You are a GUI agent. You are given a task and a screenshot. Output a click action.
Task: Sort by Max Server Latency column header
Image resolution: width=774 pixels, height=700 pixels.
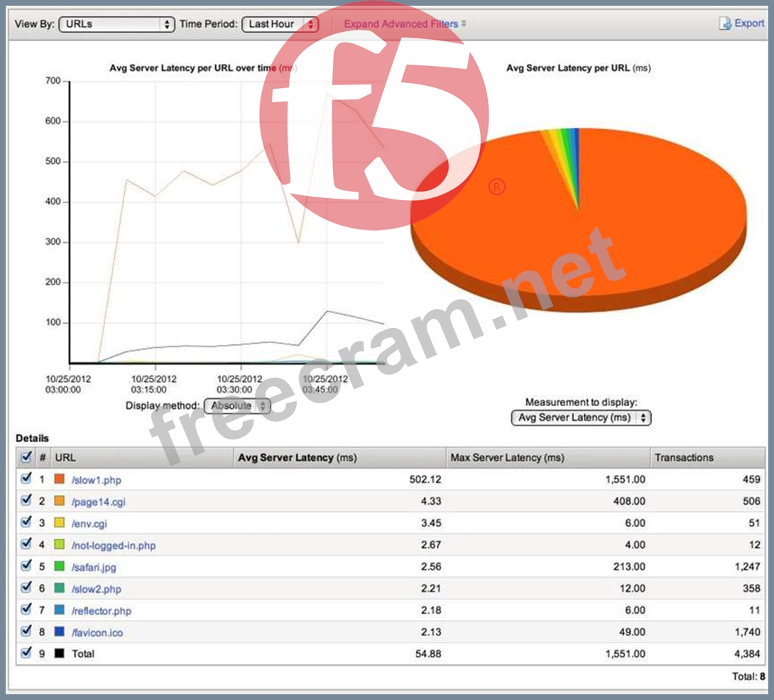tap(548, 458)
